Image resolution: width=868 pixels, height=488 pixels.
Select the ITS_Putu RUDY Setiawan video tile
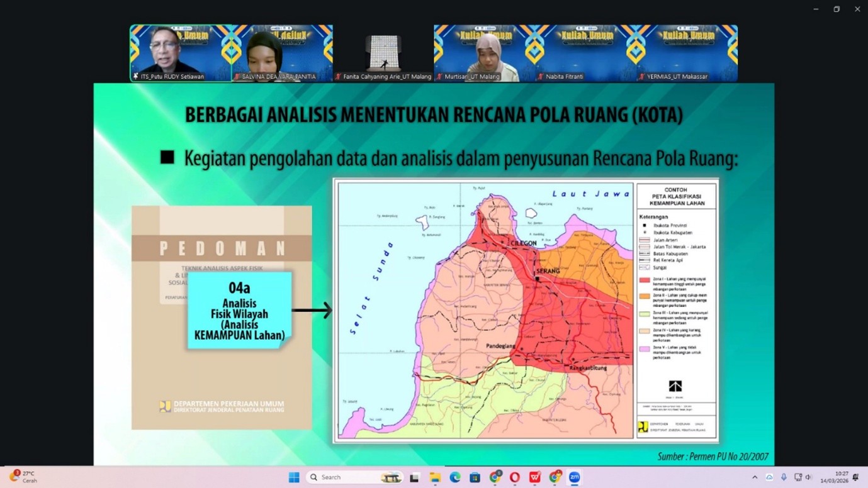tap(181, 53)
